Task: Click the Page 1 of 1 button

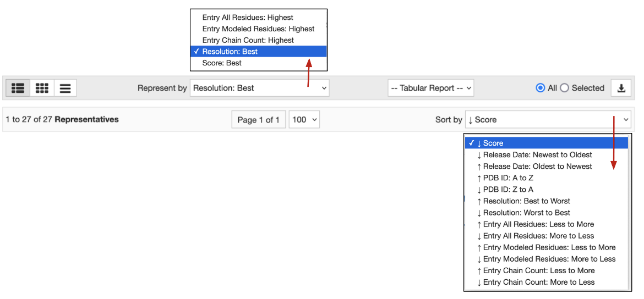Action: click(258, 120)
